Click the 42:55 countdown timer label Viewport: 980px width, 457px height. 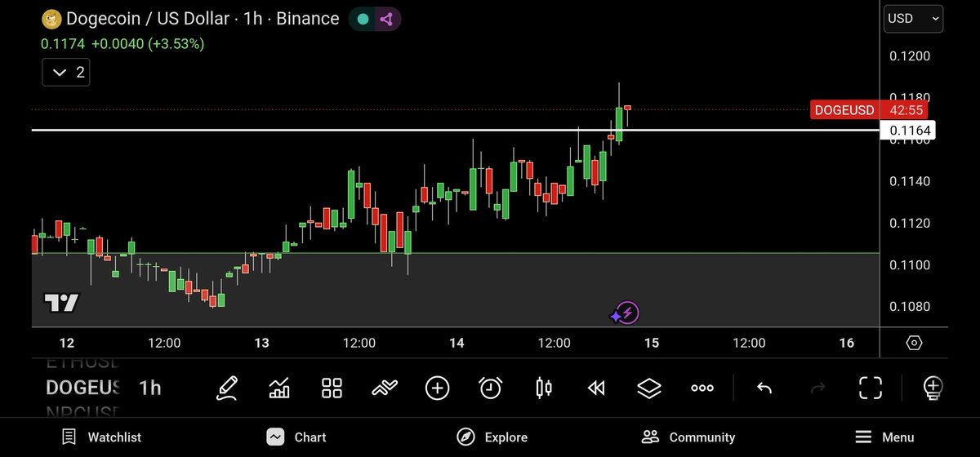click(x=906, y=110)
